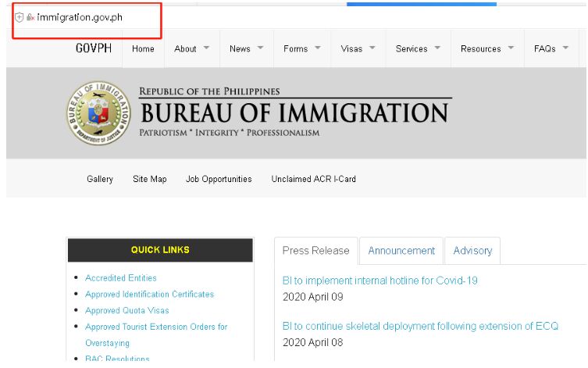Image resolution: width=588 pixels, height=368 pixels.
Task: Open the Visas menu
Action: [x=351, y=48]
